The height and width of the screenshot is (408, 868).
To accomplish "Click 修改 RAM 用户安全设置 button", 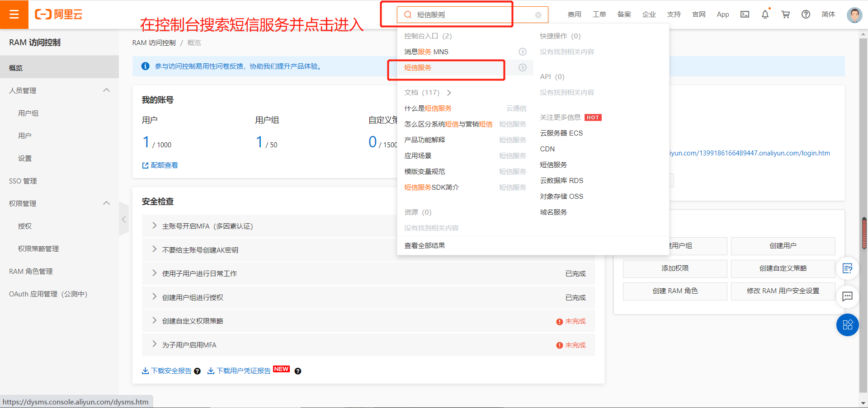I will [x=783, y=291].
